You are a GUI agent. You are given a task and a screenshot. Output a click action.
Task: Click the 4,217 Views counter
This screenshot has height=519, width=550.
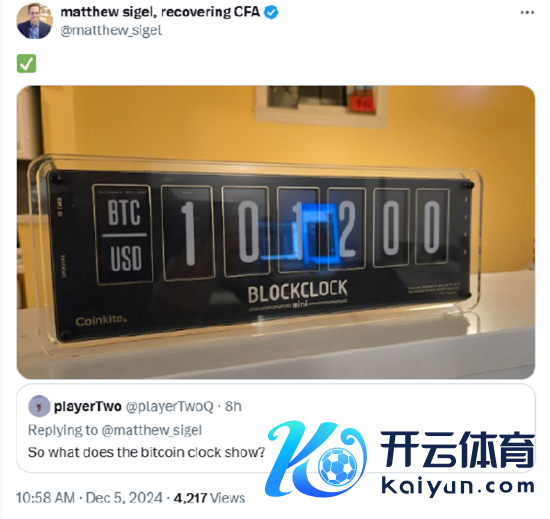[x=209, y=498]
